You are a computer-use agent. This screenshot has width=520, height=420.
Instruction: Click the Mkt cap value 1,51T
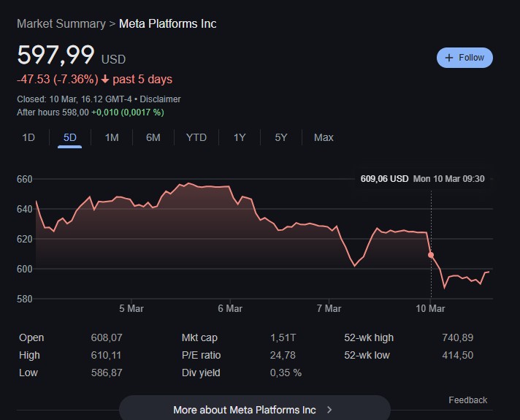(283, 337)
